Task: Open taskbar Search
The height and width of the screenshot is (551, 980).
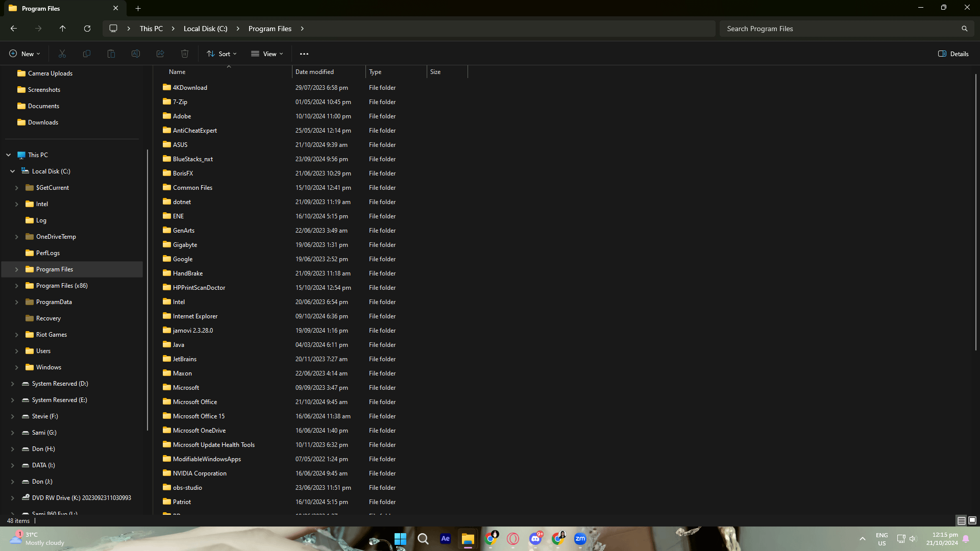Action: pyautogui.click(x=423, y=539)
